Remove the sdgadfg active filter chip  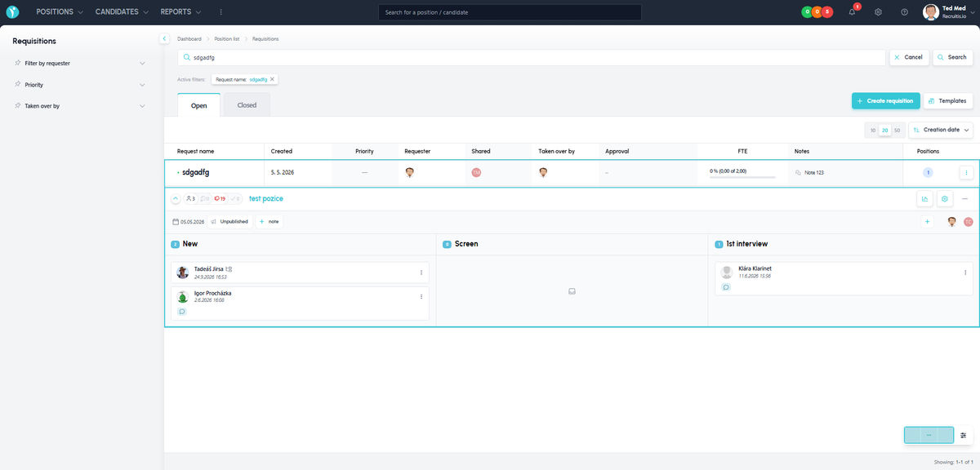[272, 79]
